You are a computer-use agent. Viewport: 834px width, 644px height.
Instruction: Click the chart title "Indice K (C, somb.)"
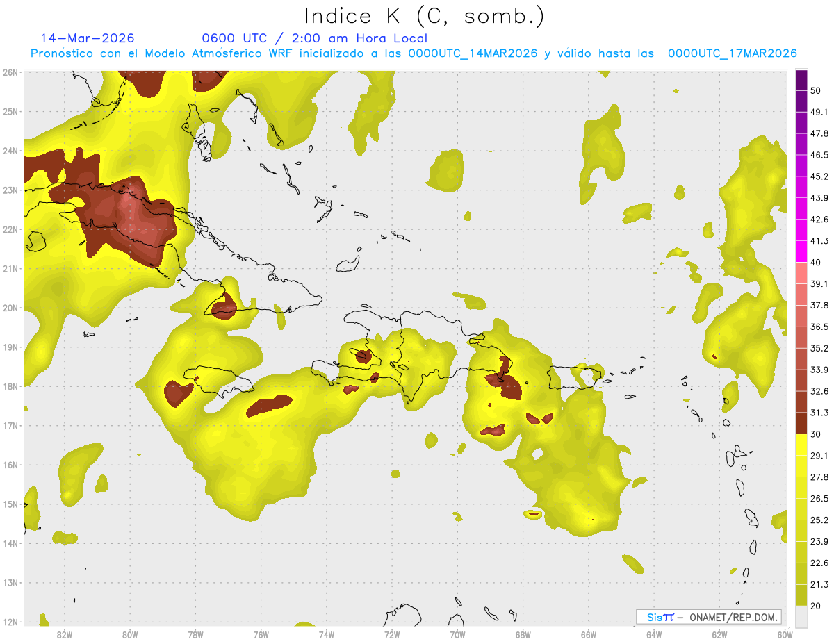(x=425, y=16)
